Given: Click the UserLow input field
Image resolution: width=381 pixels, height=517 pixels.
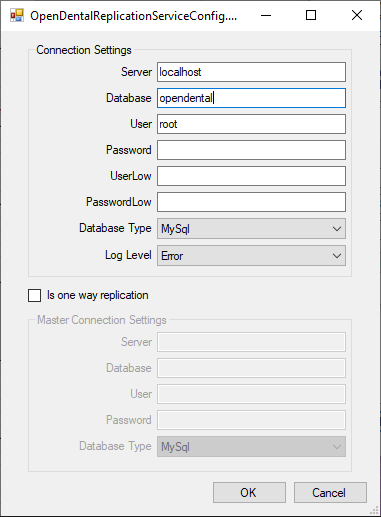Looking at the screenshot, I should click(251, 176).
